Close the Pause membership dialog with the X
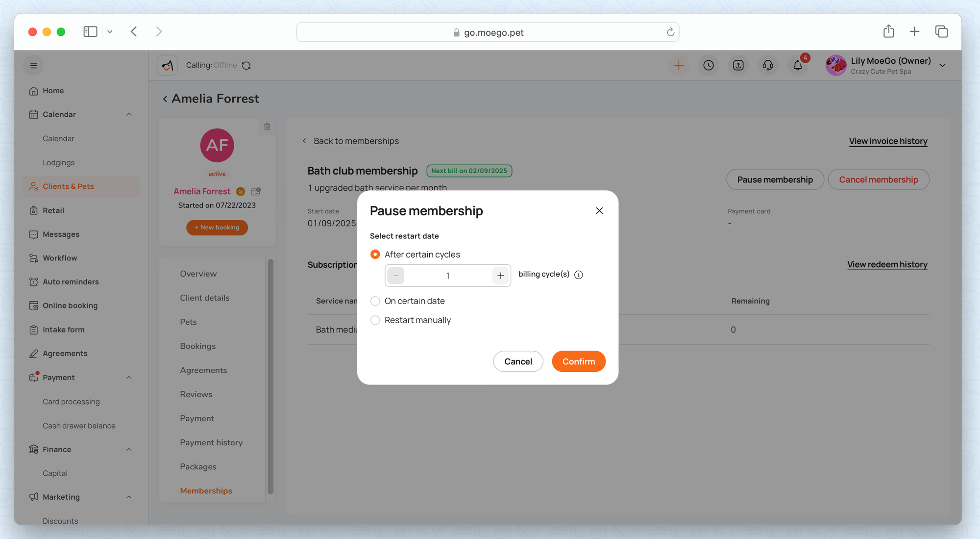980x539 pixels. pyautogui.click(x=599, y=210)
